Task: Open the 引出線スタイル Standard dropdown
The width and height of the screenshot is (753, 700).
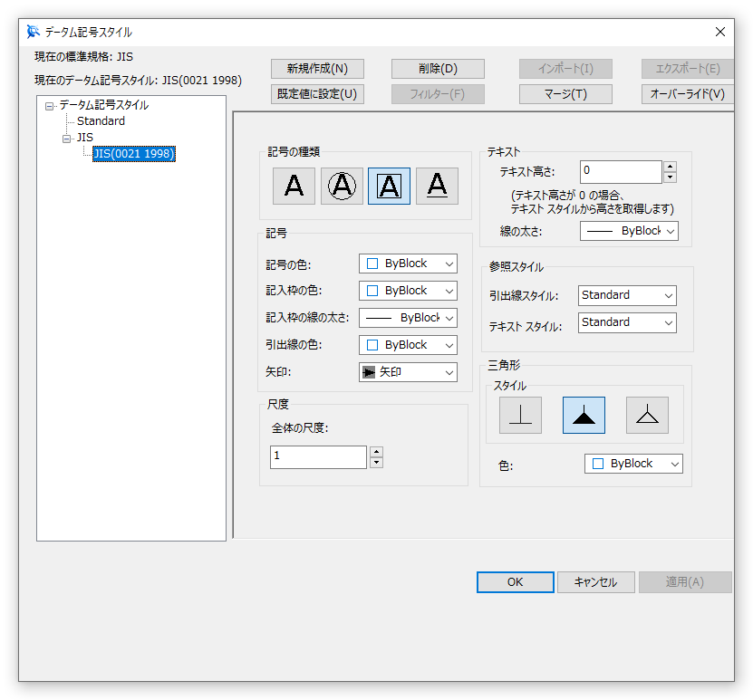Action: click(x=627, y=295)
